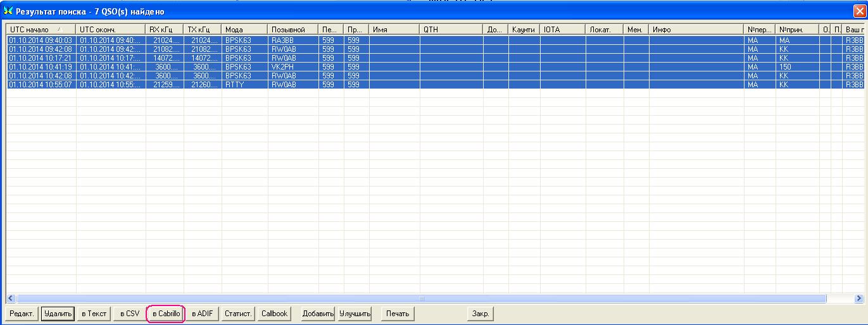Screen dimensions: 868x325
Task: Click the butterfly app icon in title bar
Action: (x=8, y=11)
